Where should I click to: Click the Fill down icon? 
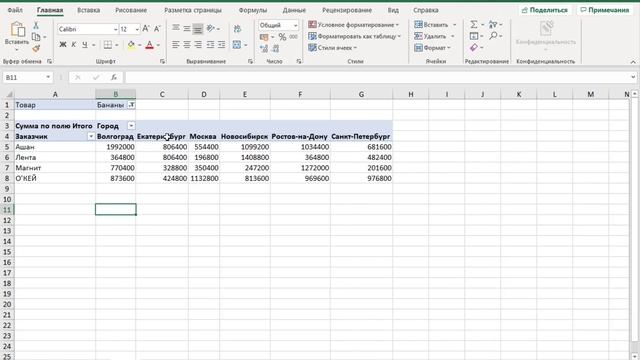tap(473, 36)
